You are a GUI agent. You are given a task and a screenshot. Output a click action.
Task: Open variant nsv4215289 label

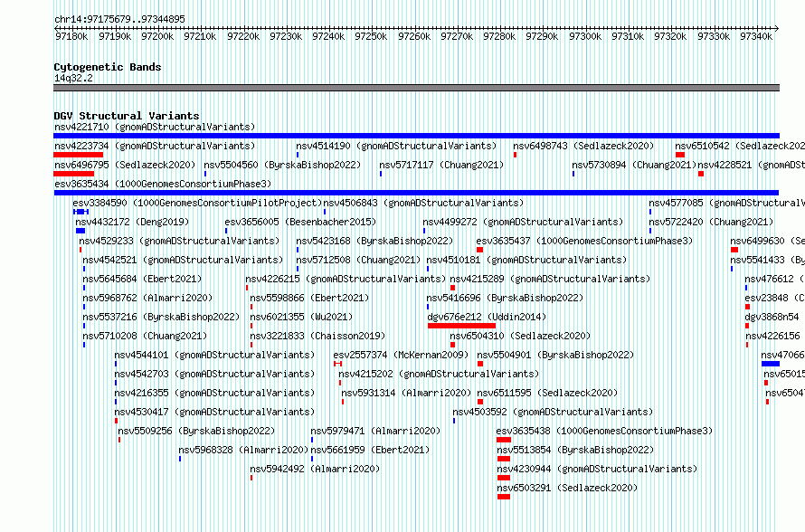click(550, 279)
